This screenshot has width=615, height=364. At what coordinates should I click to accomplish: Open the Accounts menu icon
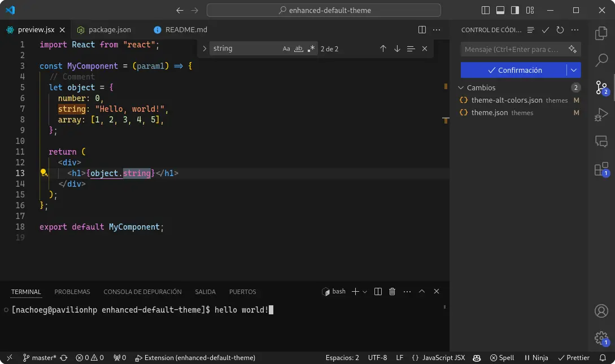pyautogui.click(x=601, y=311)
